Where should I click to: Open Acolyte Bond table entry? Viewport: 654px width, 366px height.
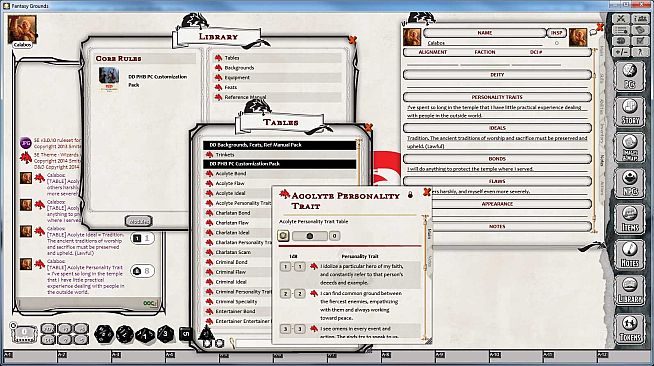(231, 173)
